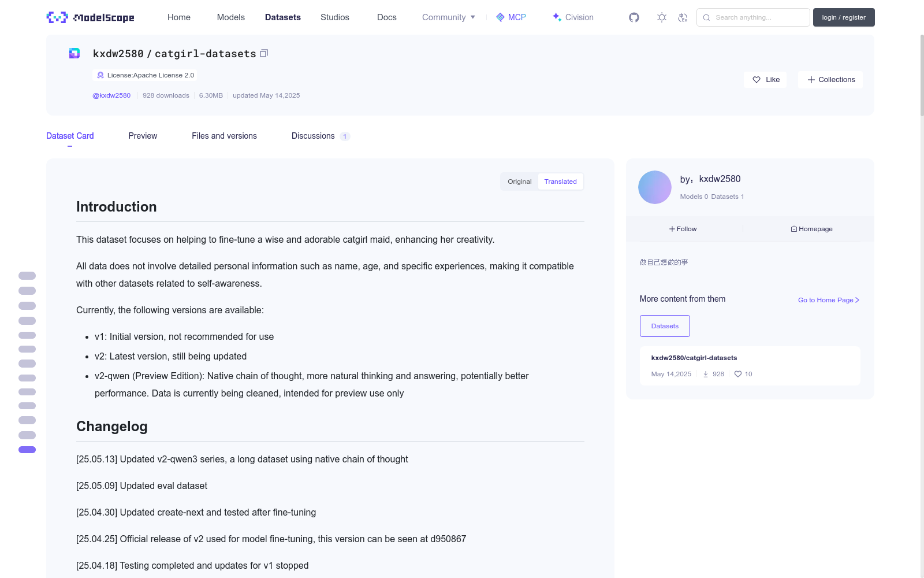Click the MCP diamond icon
The height and width of the screenshot is (578, 924).
tap(500, 17)
